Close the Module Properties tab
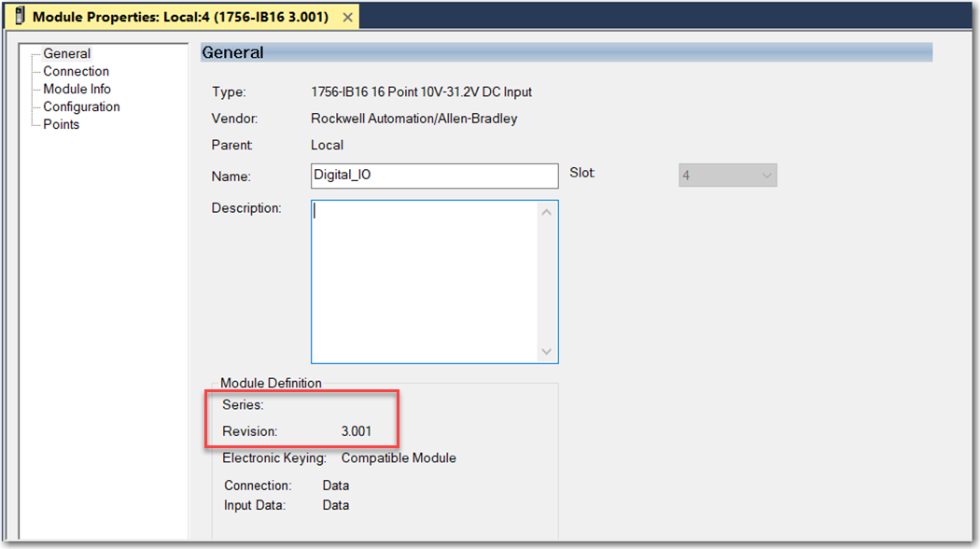The width and height of the screenshot is (980, 549). coord(347,17)
